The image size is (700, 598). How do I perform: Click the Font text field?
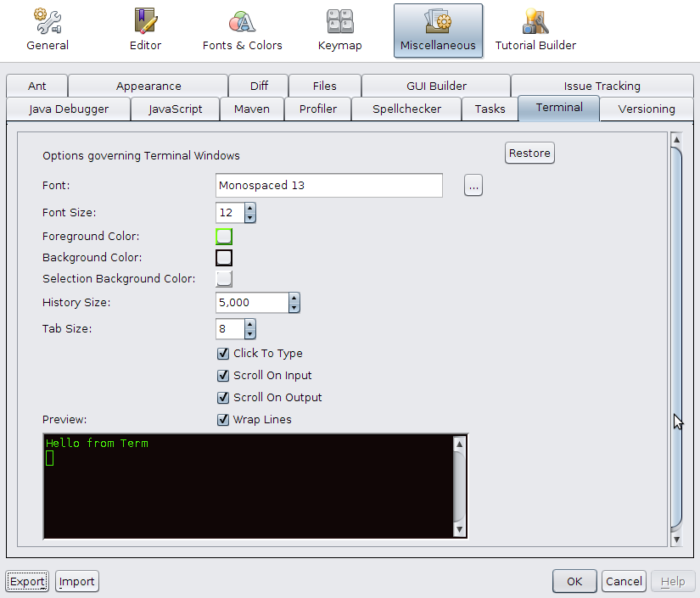(x=329, y=185)
